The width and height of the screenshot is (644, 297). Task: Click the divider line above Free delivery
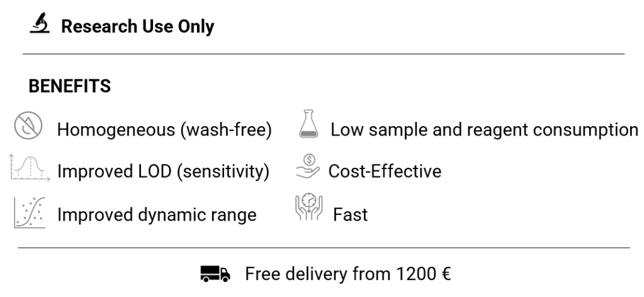click(x=324, y=248)
